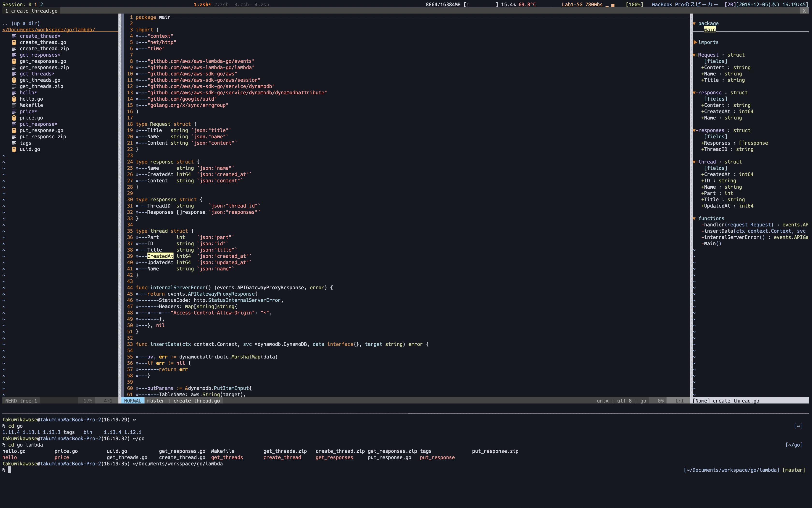Switch to tmux window 1:zsh
The height and width of the screenshot is (508, 812).
click(x=202, y=4)
